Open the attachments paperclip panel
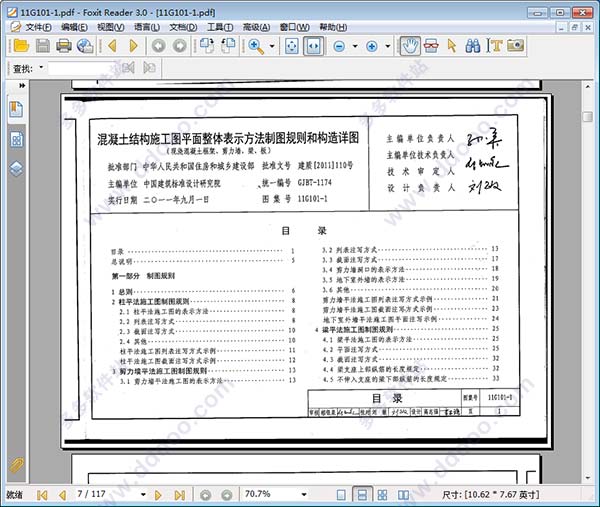The image size is (600, 507). pos(16,465)
